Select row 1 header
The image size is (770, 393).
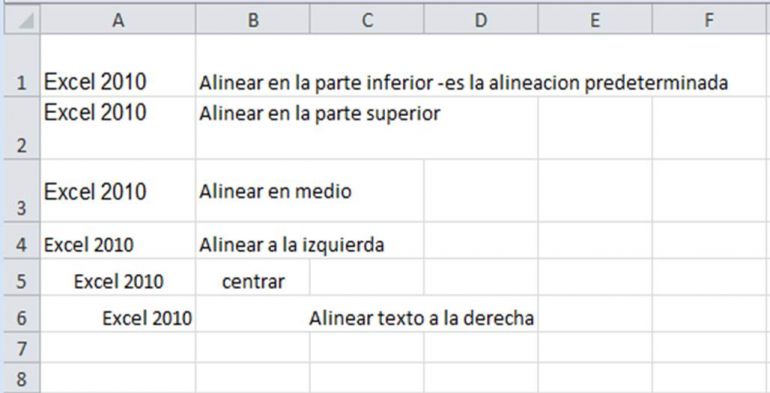(22, 65)
